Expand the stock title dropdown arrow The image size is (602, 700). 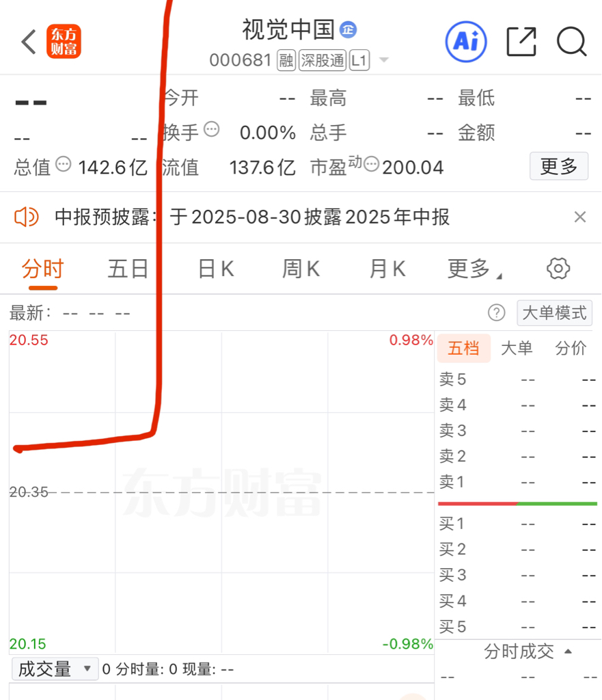click(x=384, y=60)
